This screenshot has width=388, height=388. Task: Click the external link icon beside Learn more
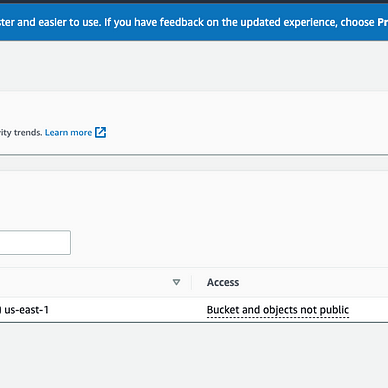click(x=100, y=132)
